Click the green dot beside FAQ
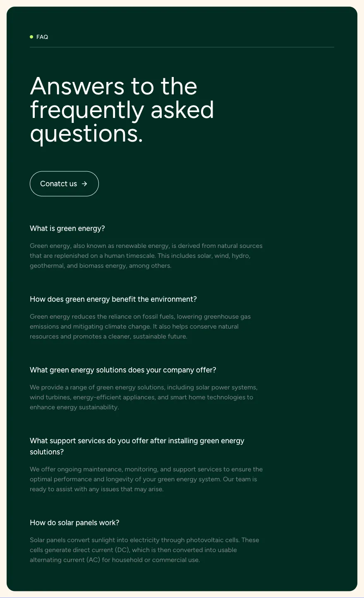This screenshot has height=598, width=364. 31,37
